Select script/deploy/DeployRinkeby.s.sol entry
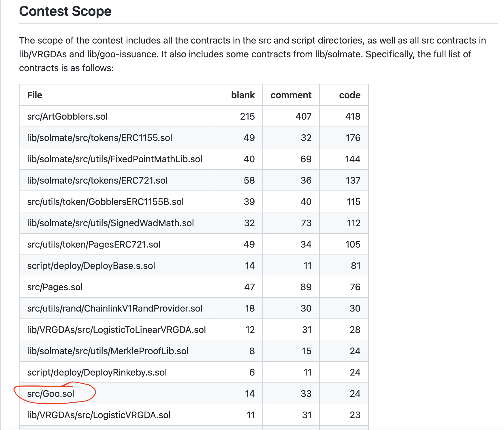This screenshot has height=430, width=504. click(x=97, y=372)
